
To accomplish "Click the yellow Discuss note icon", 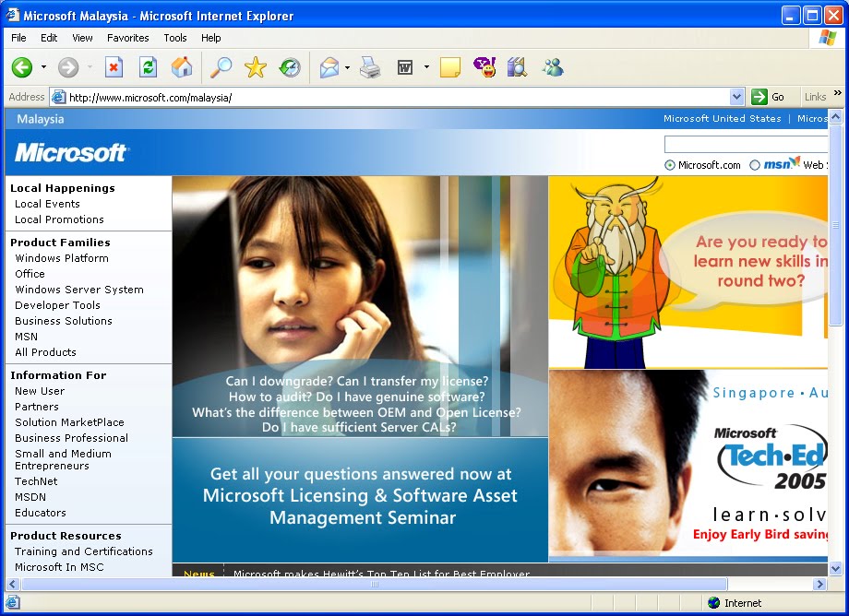I will pos(450,67).
